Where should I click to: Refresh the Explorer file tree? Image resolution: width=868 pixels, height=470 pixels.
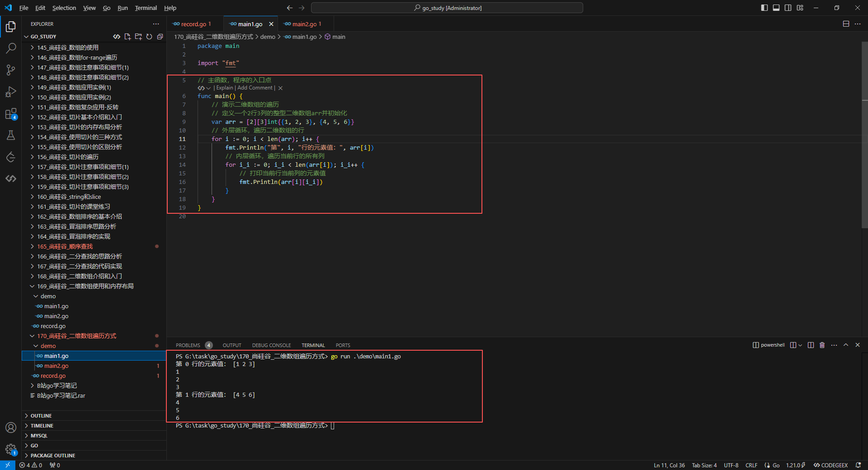pyautogui.click(x=149, y=37)
